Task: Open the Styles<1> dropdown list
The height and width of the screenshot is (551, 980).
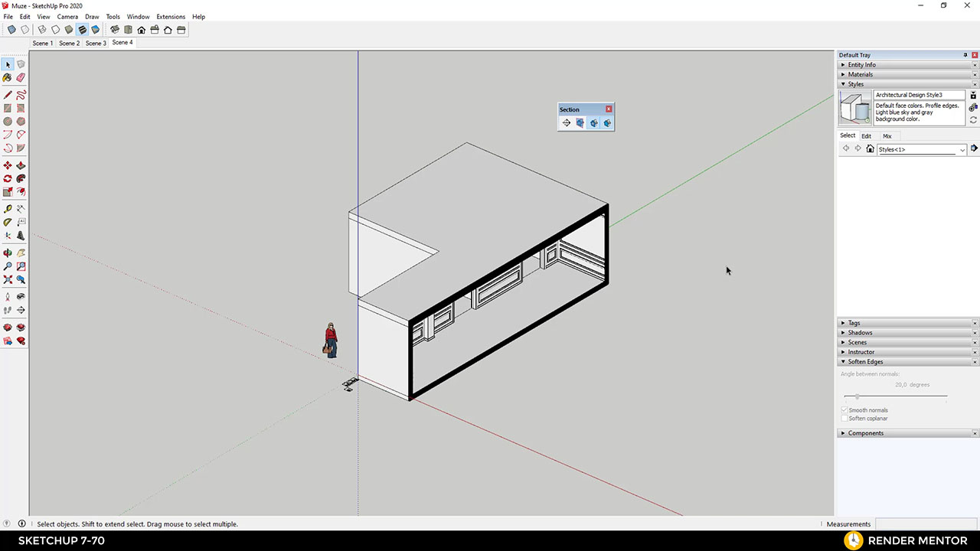Action: tap(962, 149)
